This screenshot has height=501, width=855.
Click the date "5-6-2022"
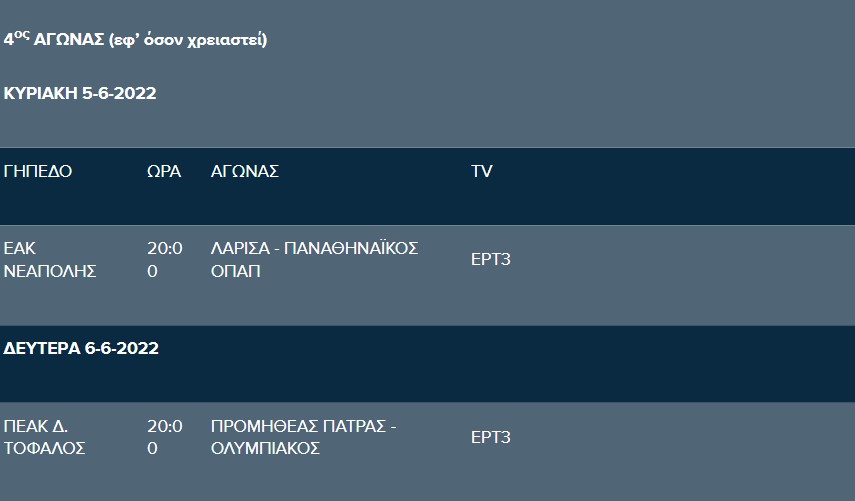click(x=120, y=93)
